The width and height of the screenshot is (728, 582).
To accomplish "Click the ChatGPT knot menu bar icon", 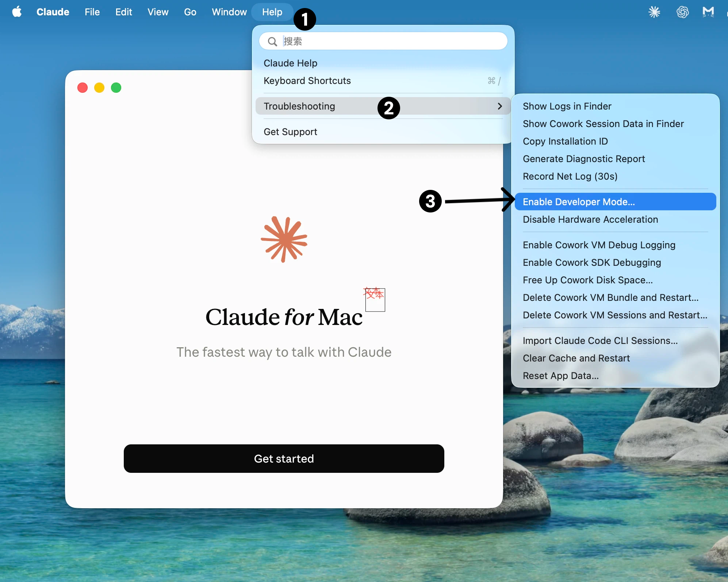I will point(682,12).
